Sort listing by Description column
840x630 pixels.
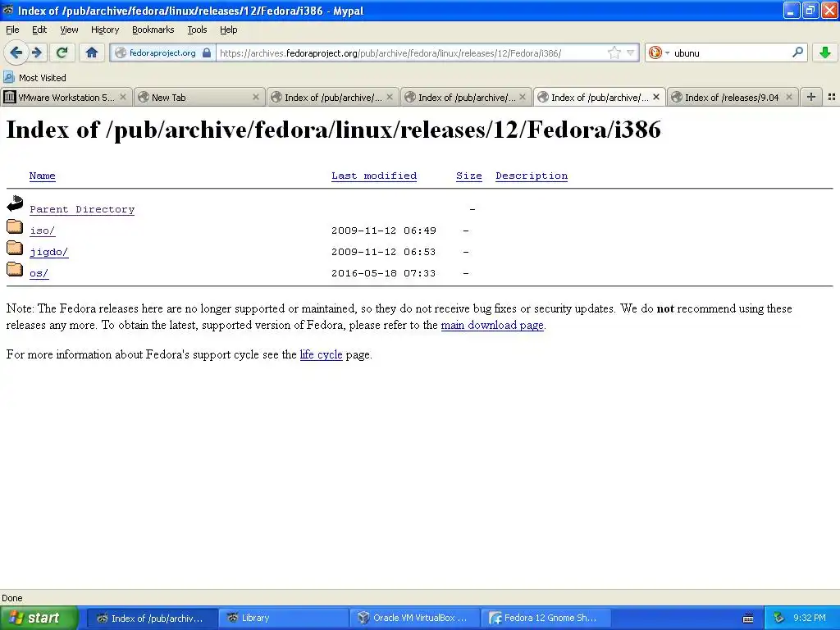(x=532, y=176)
